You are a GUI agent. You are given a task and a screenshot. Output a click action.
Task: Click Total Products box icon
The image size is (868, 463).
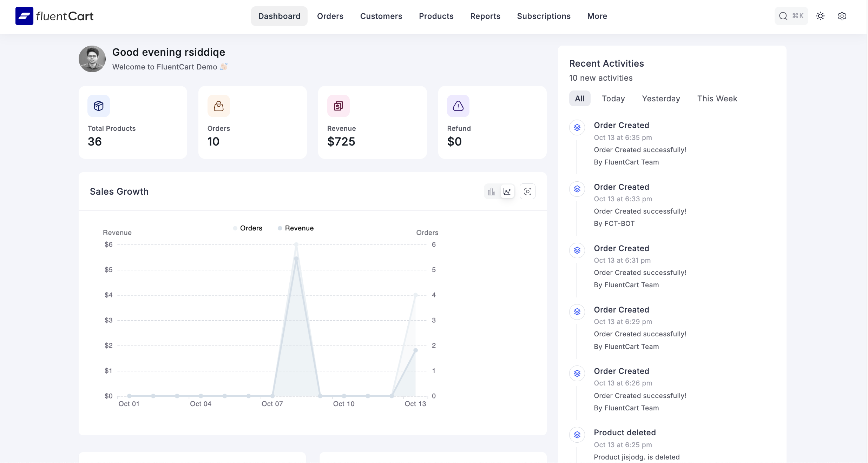coord(99,106)
